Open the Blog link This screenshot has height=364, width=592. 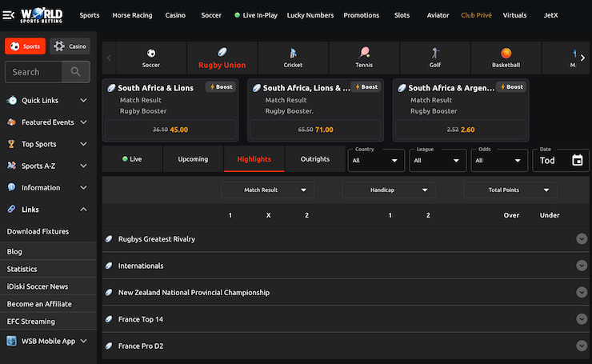[14, 251]
